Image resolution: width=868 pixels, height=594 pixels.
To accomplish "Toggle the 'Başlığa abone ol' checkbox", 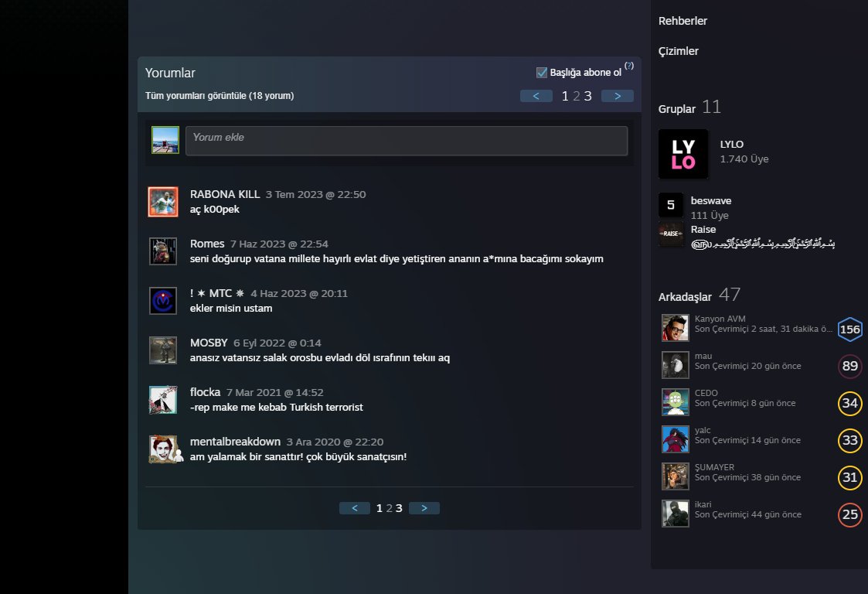I will click(x=541, y=73).
